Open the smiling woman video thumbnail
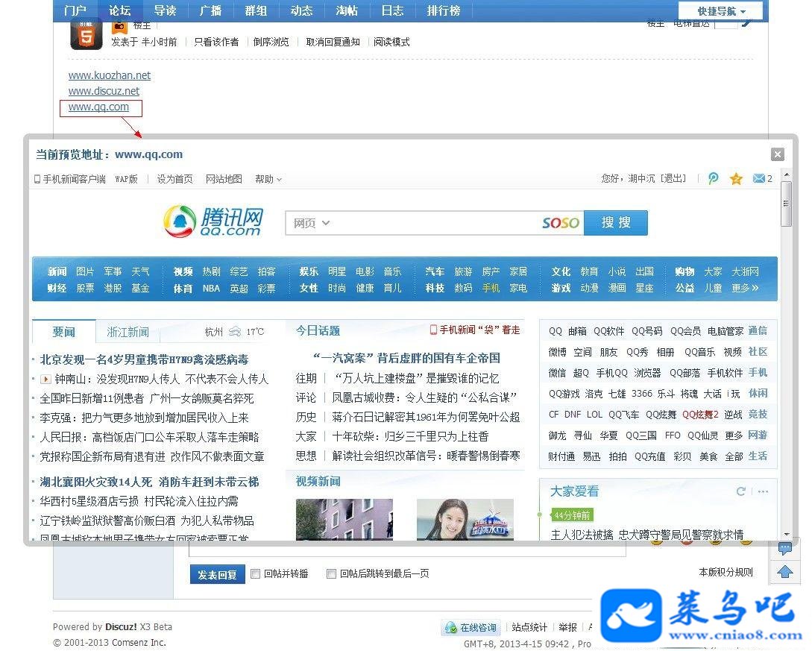 [x=465, y=520]
